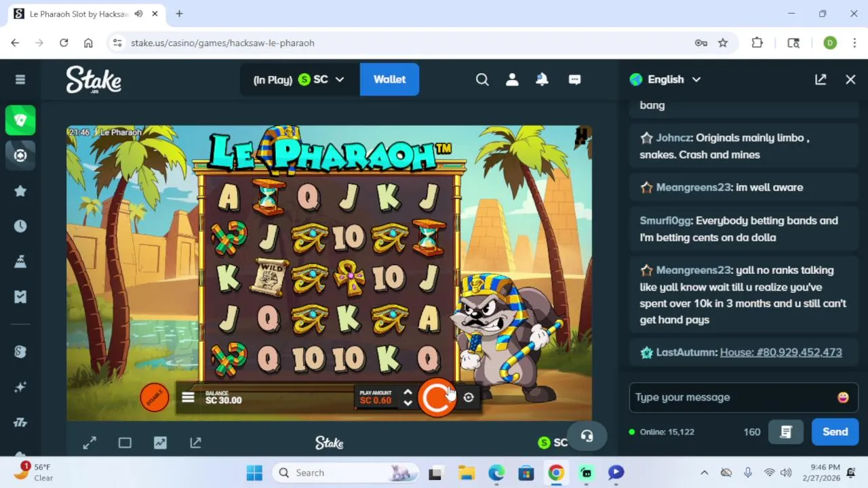Open the Wallet
Screen dimensions: 868x488
click(389, 79)
